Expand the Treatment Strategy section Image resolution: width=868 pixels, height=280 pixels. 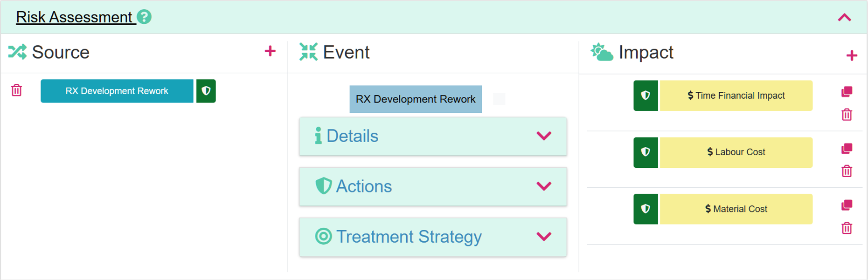[544, 237]
